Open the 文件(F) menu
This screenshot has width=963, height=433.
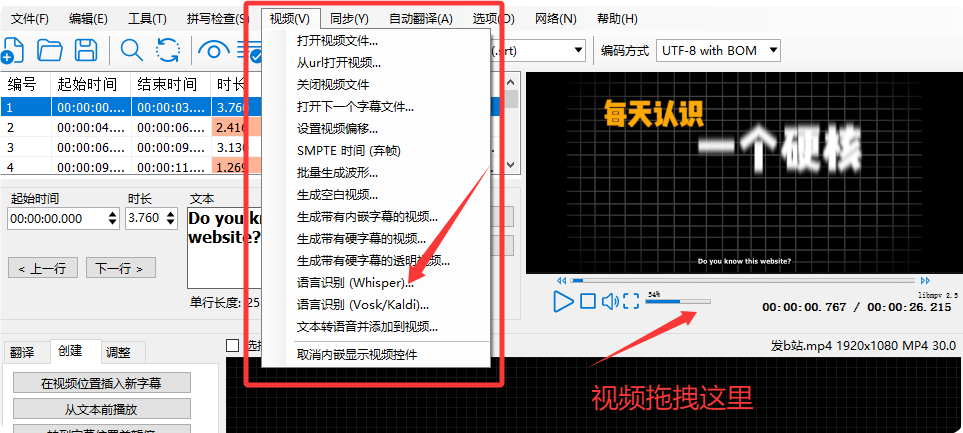click(x=29, y=19)
